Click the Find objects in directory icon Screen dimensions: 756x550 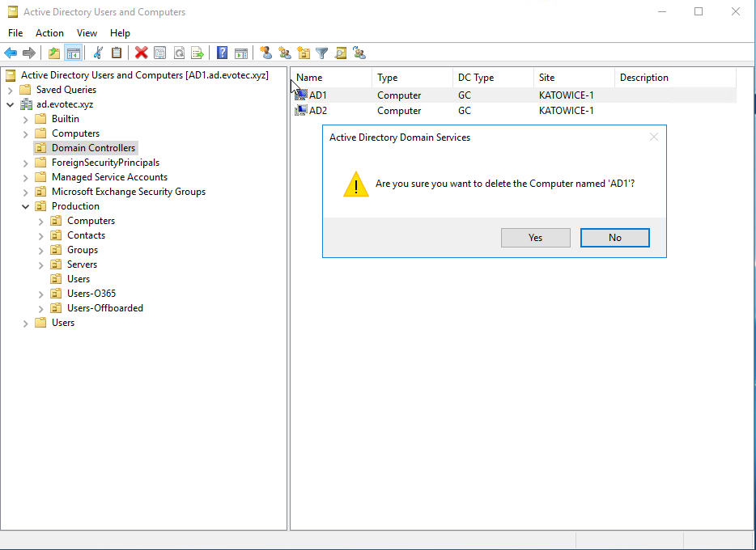(x=340, y=52)
